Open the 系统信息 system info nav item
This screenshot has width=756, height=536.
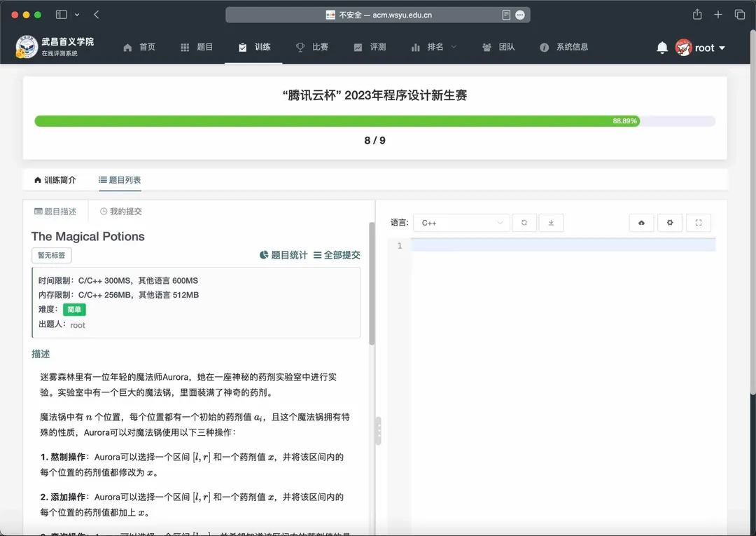[564, 47]
